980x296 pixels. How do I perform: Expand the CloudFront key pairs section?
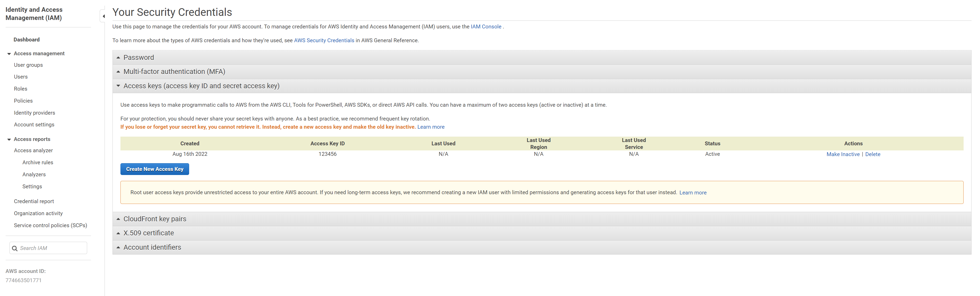[x=155, y=219]
